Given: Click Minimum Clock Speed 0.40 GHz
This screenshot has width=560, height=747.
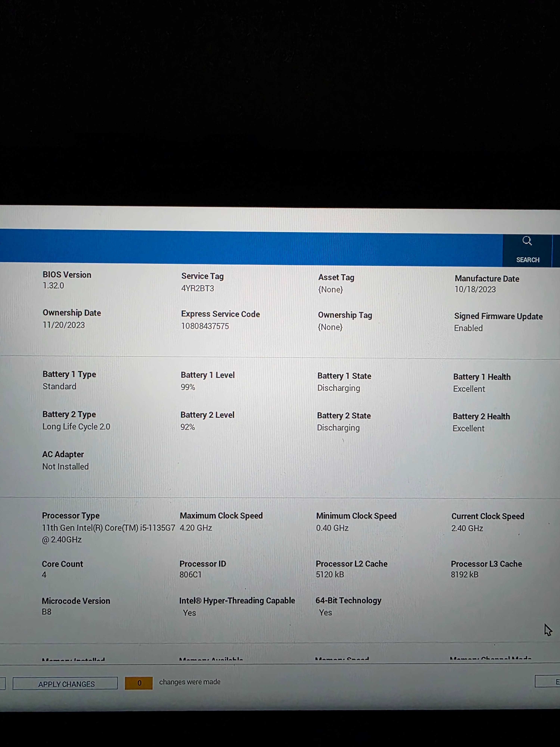Looking at the screenshot, I should click(332, 528).
